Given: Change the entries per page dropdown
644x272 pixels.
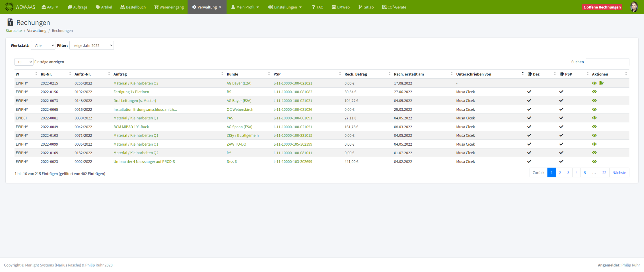Looking at the screenshot, I should pyautogui.click(x=24, y=62).
